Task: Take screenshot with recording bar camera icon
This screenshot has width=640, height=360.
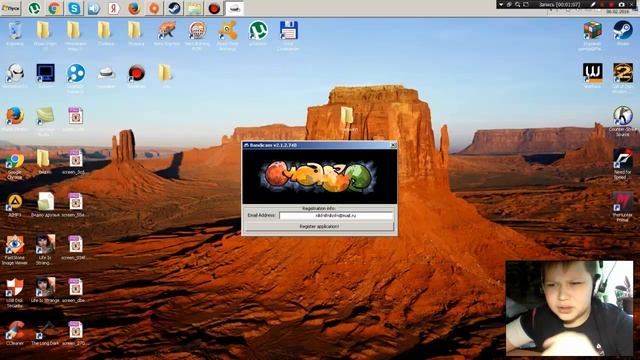Action: click(x=622, y=4)
